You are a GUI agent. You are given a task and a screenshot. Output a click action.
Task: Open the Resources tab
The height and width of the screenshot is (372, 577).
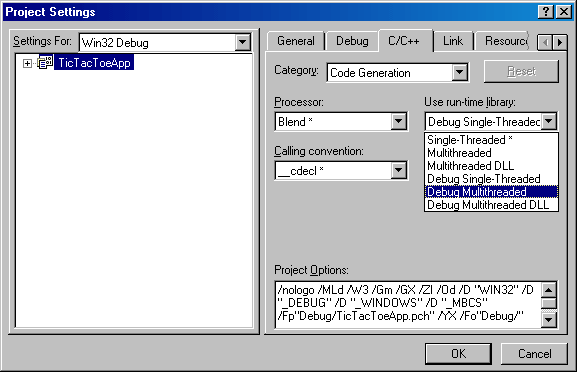pos(504,41)
